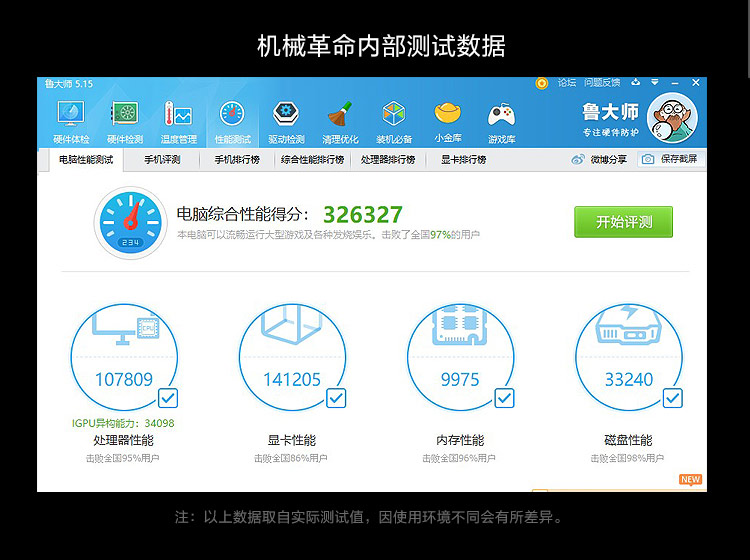This screenshot has width=750, height=560.
Task: Click the gold coin icon in title bar
Action: [541, 83]
